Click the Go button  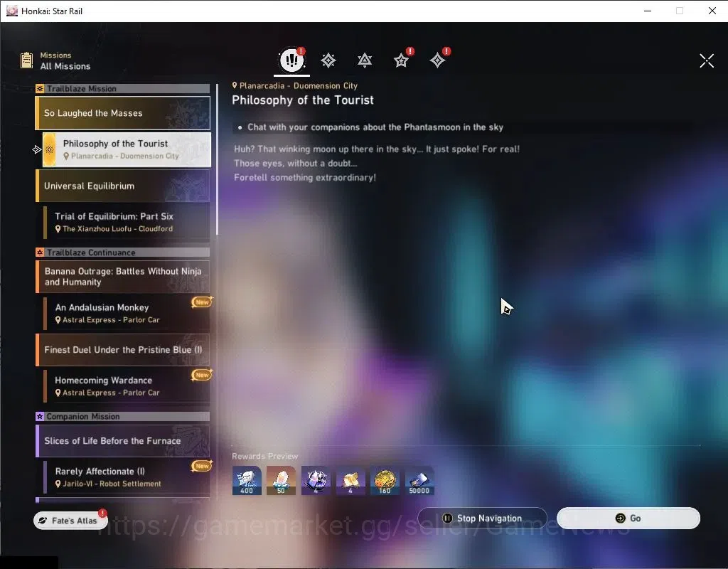[628, 518]
